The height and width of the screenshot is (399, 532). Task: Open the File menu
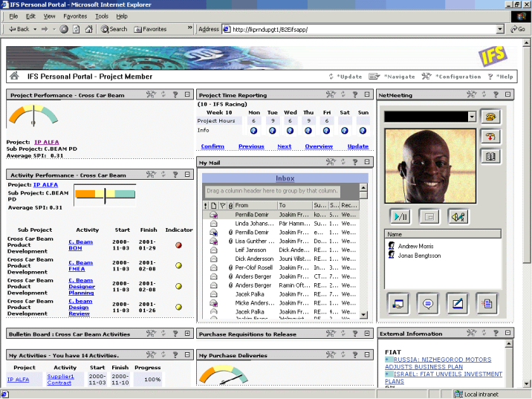13,16
